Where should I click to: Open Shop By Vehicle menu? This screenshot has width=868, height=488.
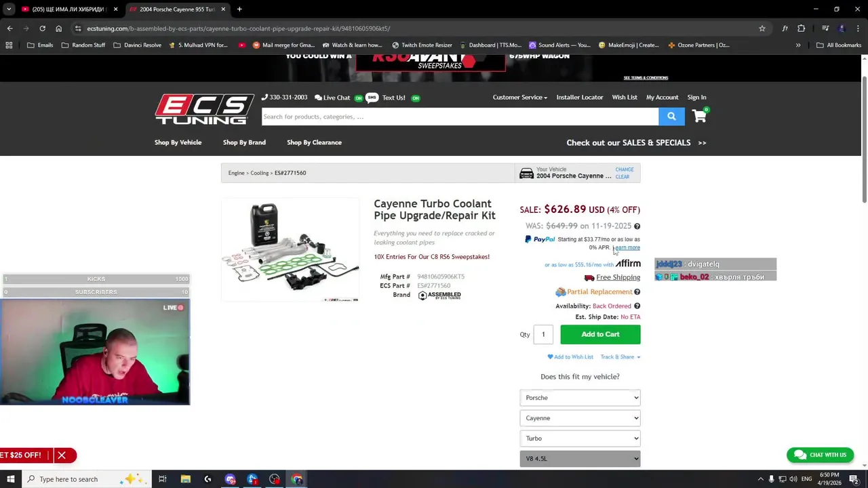point(178,142)
